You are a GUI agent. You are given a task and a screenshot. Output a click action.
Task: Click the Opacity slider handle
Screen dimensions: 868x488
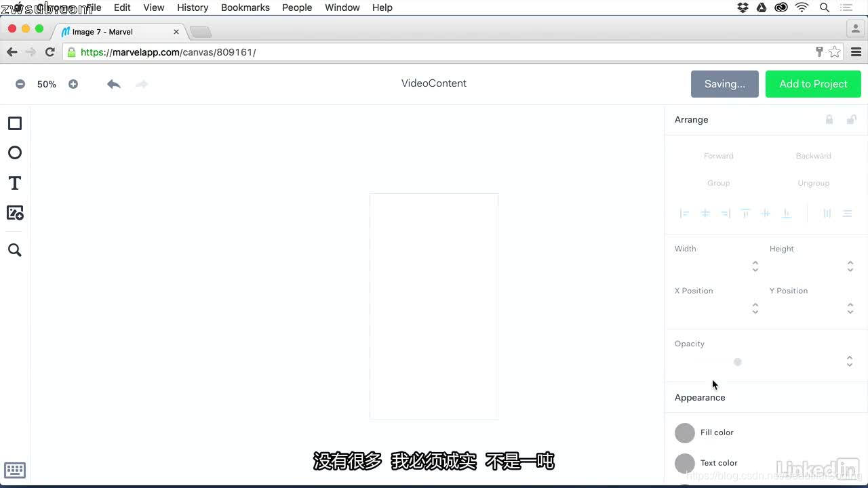[738, 362]
